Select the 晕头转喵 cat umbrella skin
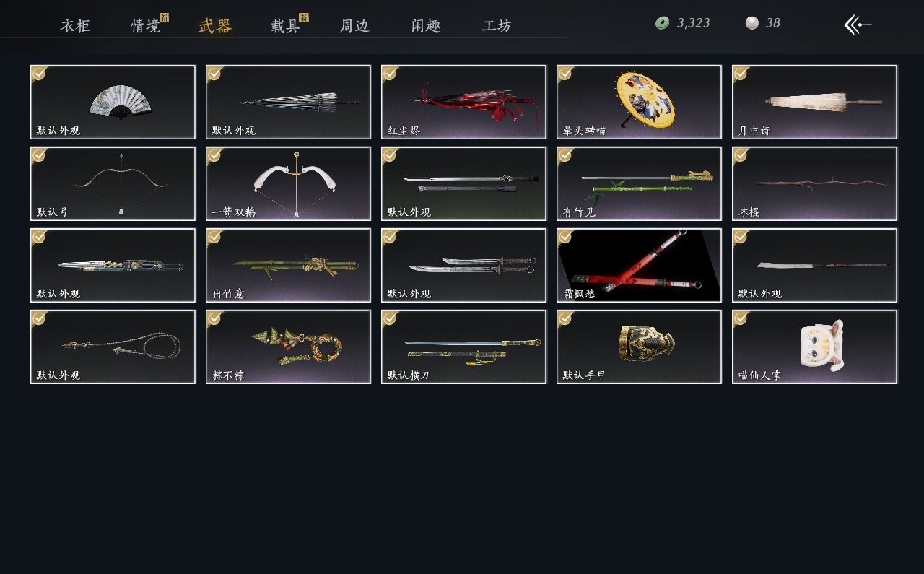Image resolution: width=924 pixels, height=574 pixels. click(639, 102)
